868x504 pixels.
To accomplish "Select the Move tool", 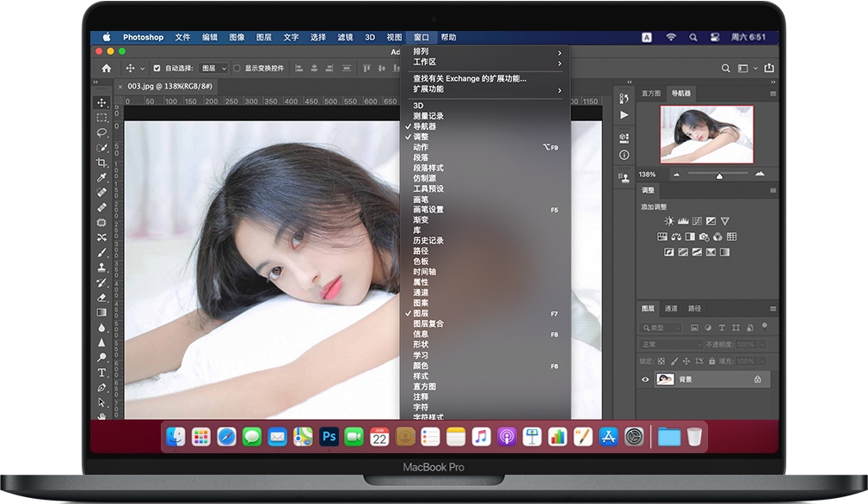I will (x=102, y=103).
